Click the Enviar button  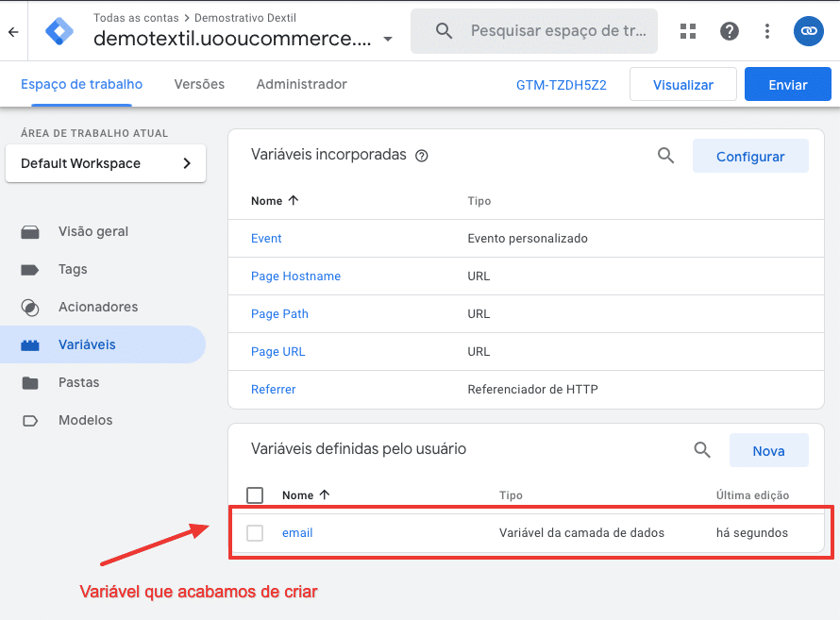click(787, 85)
